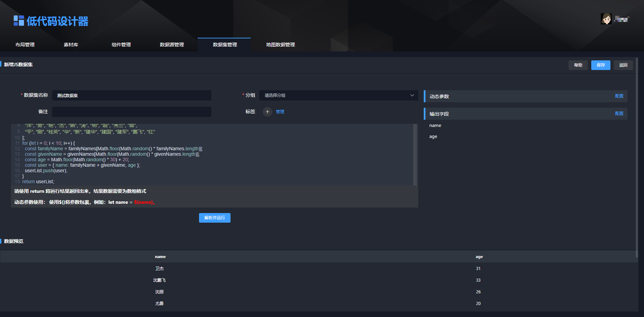644x317 pixels.
Task: Save the dataset with 保存 button
Action: click(x=601, y=65)
